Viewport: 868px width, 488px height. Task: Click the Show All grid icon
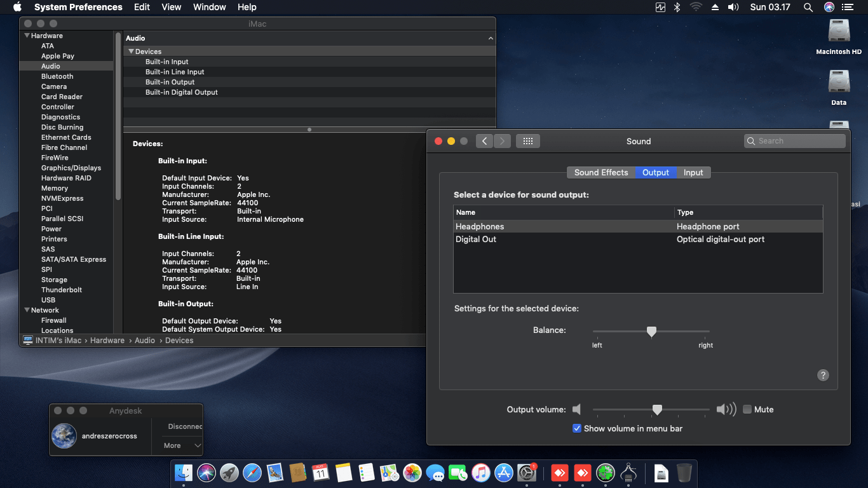tap(527, 141)
